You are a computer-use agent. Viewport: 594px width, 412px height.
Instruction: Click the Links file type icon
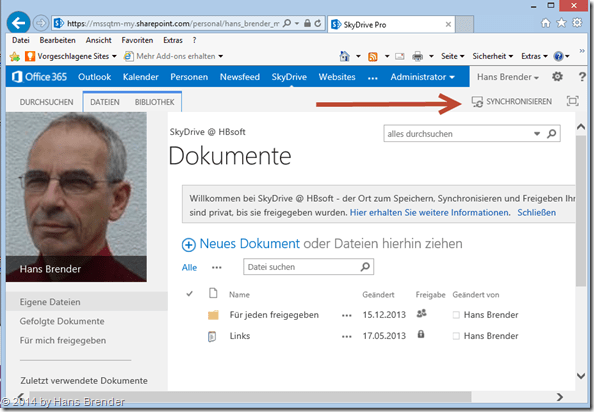click(212, 336)
